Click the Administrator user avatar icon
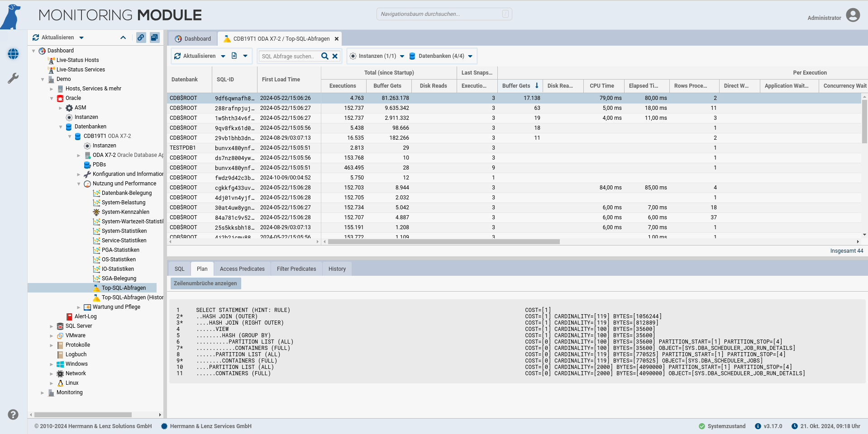 pos(853,15)
